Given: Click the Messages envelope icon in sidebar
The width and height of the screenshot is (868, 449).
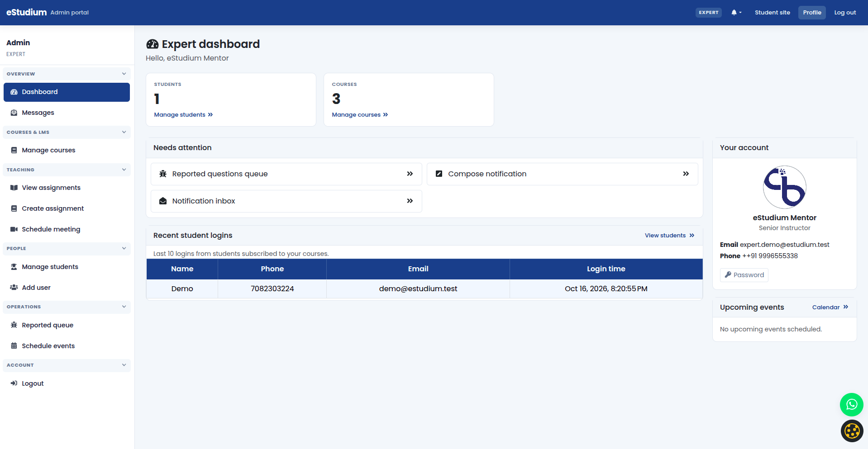Looking at the screenshot, I should 14,113.
